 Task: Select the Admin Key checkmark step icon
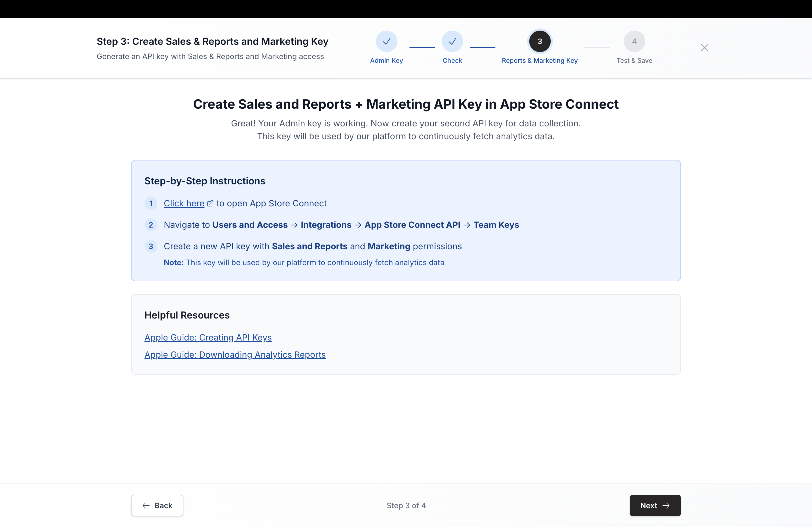pos(386,41)
